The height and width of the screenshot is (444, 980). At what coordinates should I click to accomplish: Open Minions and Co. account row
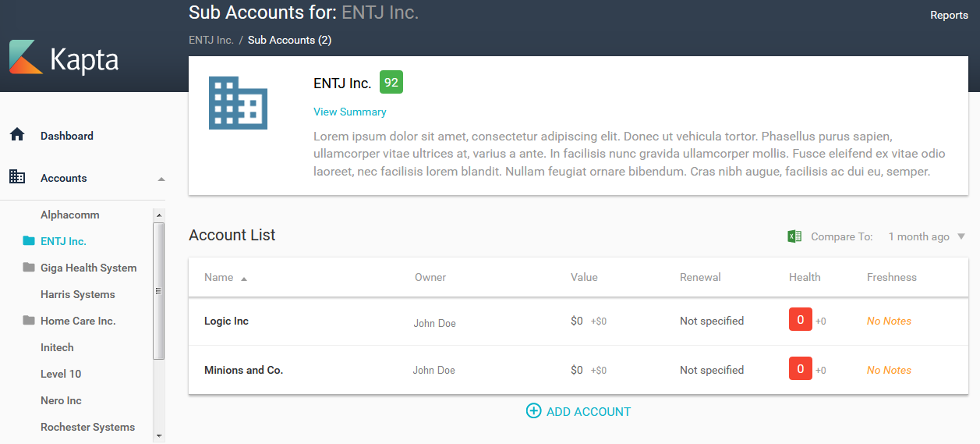578,370
